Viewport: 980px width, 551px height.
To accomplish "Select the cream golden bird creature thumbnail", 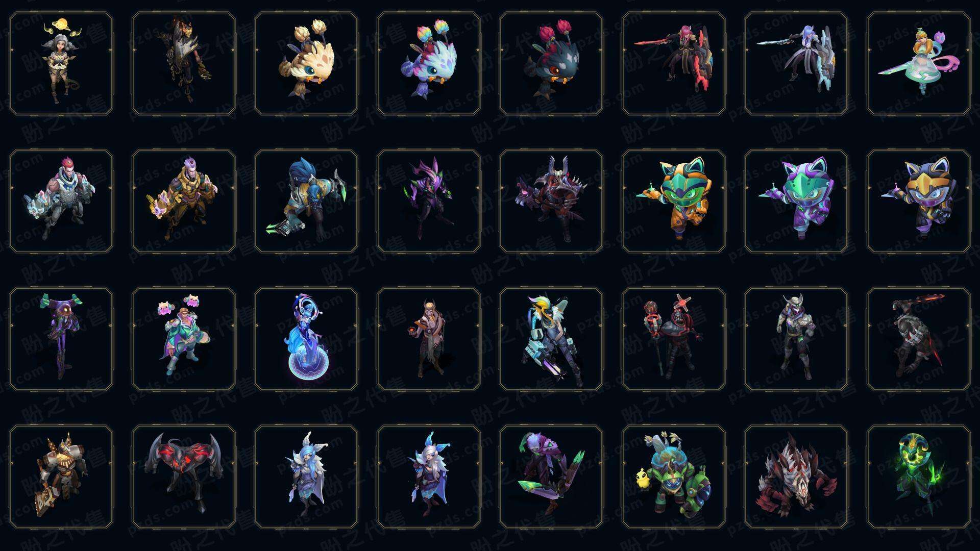I will pyautogui.click(x=306, y=64).
